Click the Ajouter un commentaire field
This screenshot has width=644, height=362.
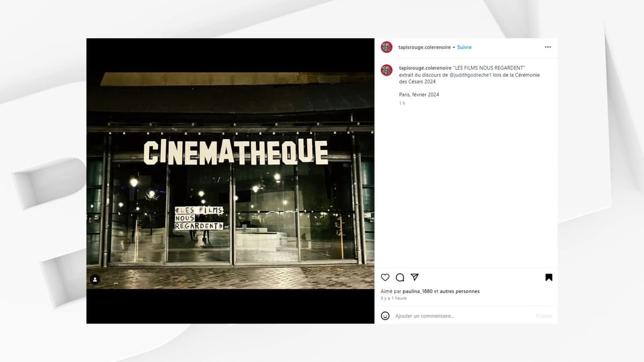[x=462, y=316]
